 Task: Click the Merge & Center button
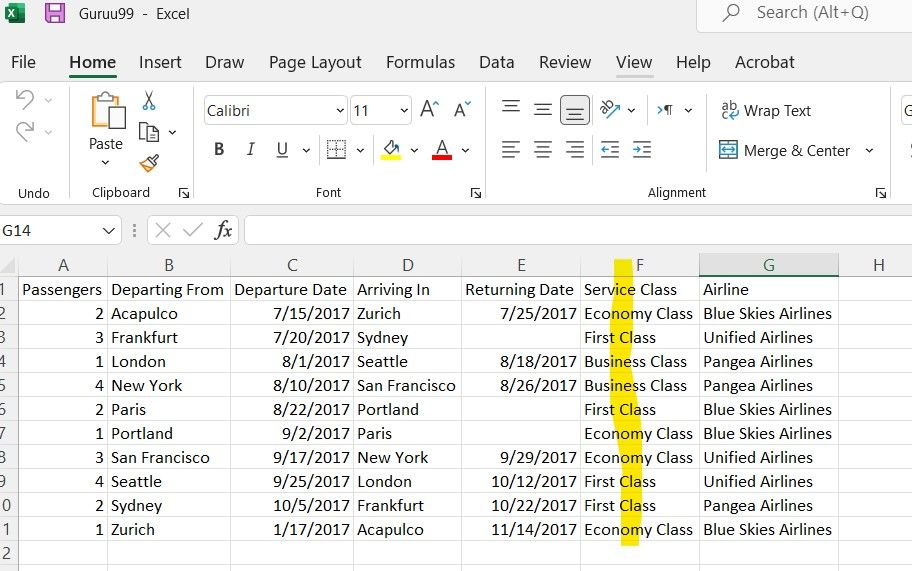(x=785, y=151)
